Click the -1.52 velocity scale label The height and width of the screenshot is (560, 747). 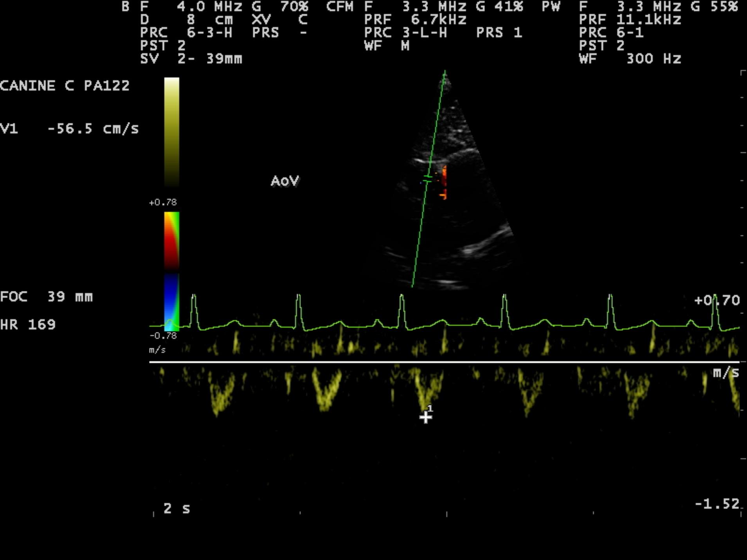coord(717,504)
